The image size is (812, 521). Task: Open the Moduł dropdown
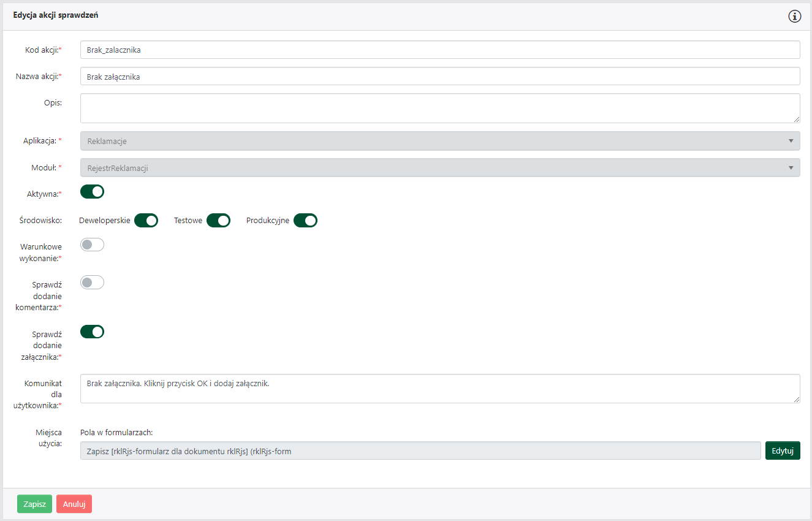point(429,167)
